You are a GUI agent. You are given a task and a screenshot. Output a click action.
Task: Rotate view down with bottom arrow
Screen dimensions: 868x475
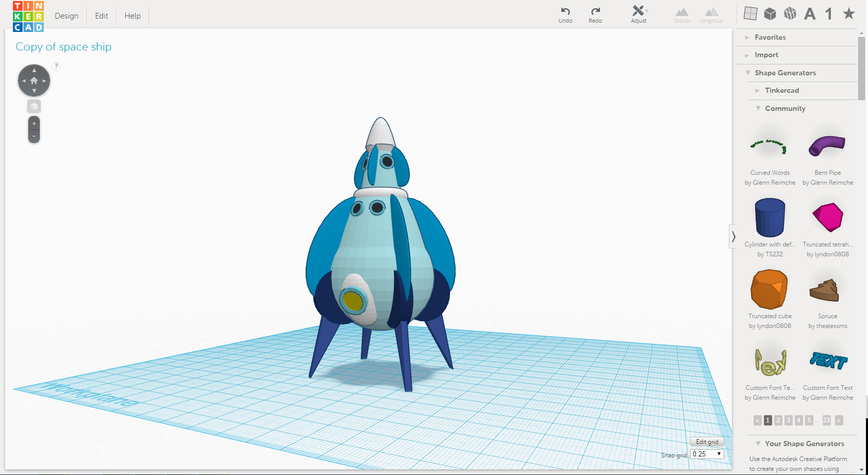[x=34, y=91]
